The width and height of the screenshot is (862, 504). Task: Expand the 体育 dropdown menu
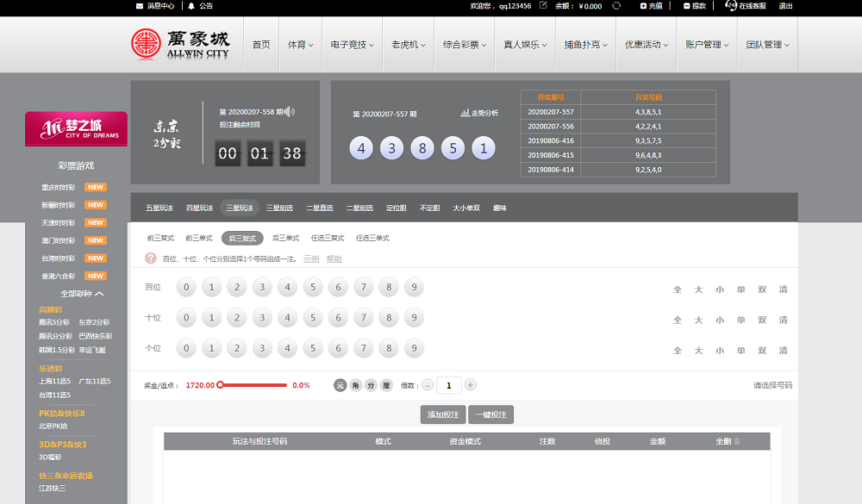300,45
